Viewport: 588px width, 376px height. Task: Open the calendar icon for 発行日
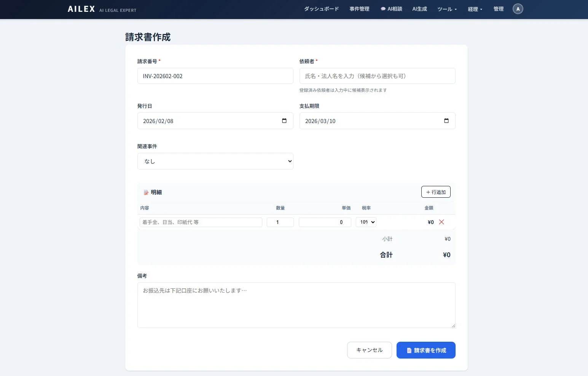click(284, 120)
